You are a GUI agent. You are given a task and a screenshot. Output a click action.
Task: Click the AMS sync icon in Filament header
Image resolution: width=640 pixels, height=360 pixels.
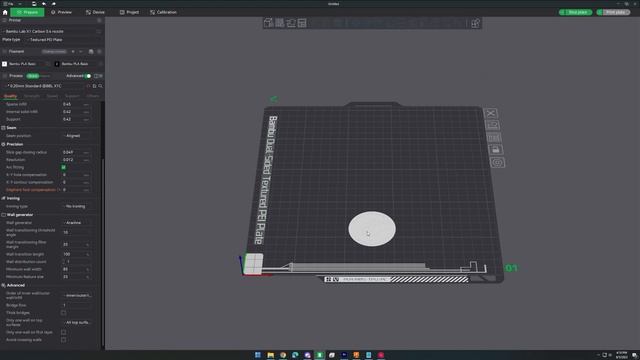coord(91,51)
